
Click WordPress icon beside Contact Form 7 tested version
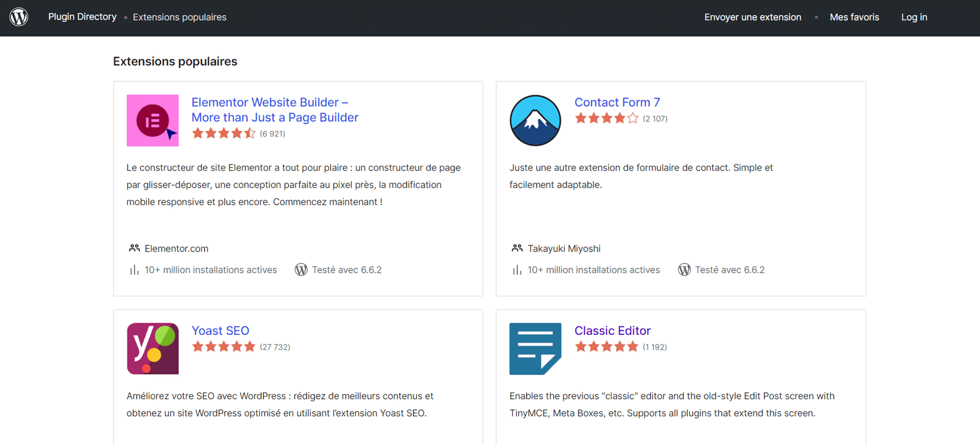pyautogui.click(x=684, y=270)
